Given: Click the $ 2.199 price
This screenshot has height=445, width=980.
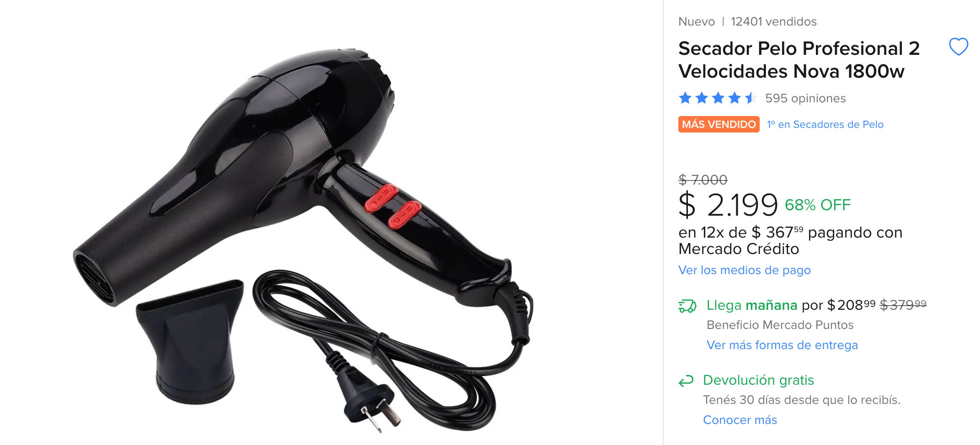Looking at the screenshot, I should 728,205.
